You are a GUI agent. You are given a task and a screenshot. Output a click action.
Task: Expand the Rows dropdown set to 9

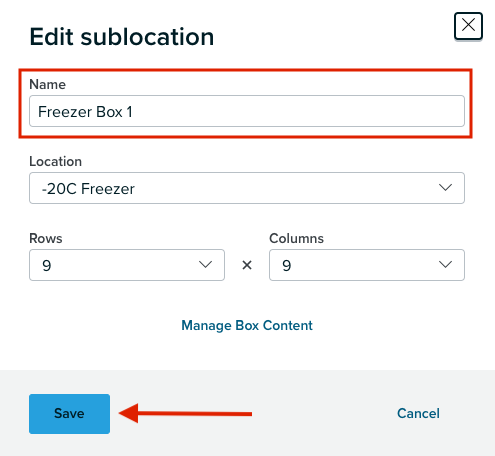127,265
